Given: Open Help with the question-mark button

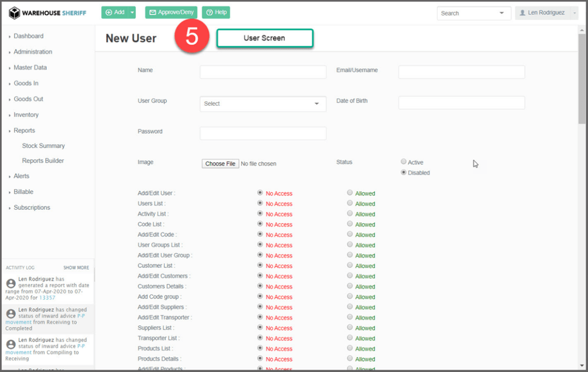Looking at the screenshot, I should click(216, 12).
